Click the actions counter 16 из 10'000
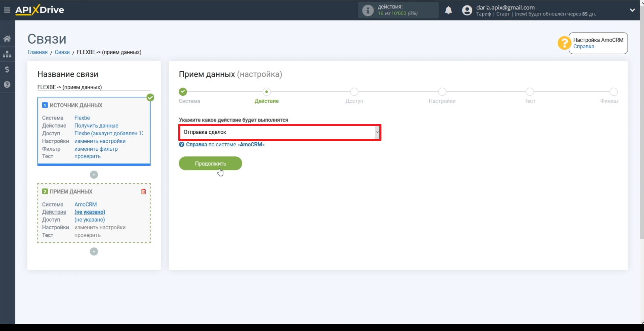644x331 pixels. pyautogui.click(x=397, y=13)
